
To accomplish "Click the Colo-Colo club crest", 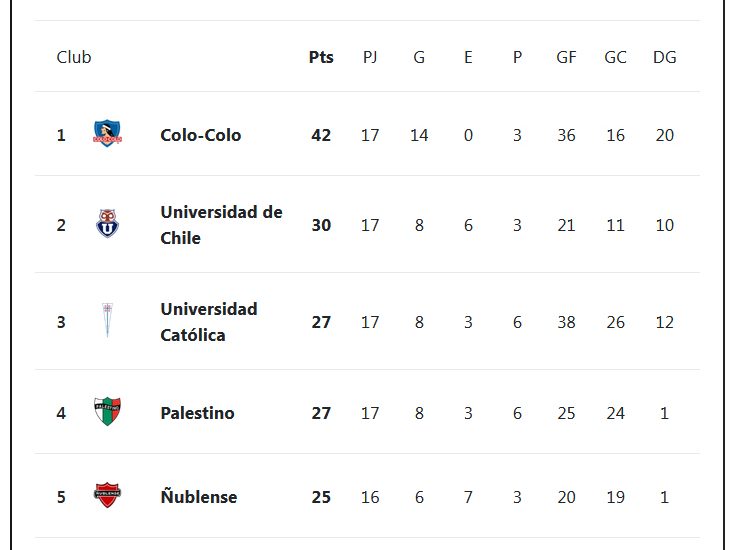I will tap(107, 133).
